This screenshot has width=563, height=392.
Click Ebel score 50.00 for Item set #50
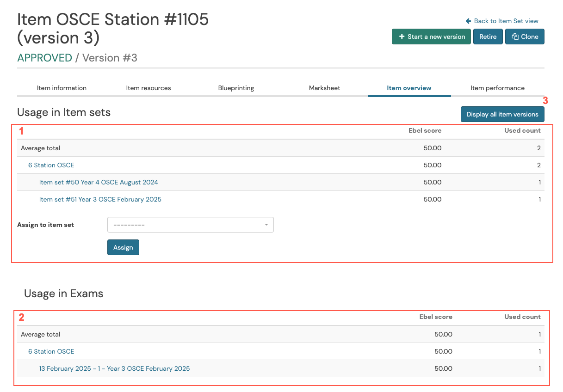(x=433, y=182)
